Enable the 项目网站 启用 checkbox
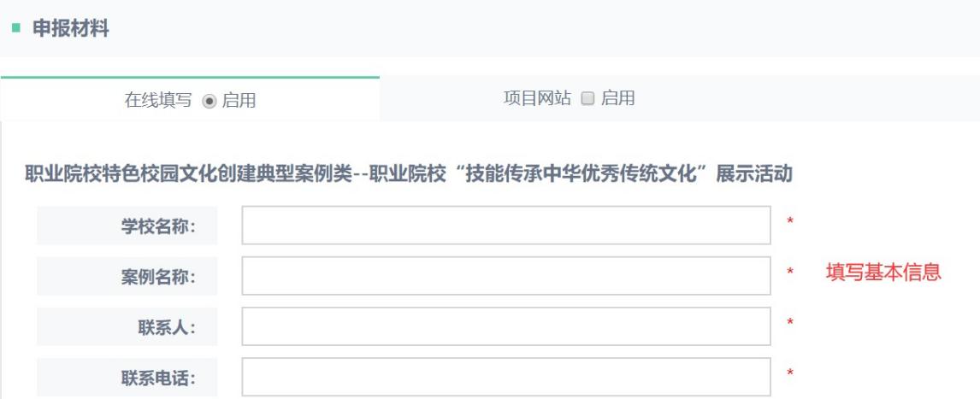Image resolution: width=980 pixels, height=399 pixels. (x=587, y=98)
